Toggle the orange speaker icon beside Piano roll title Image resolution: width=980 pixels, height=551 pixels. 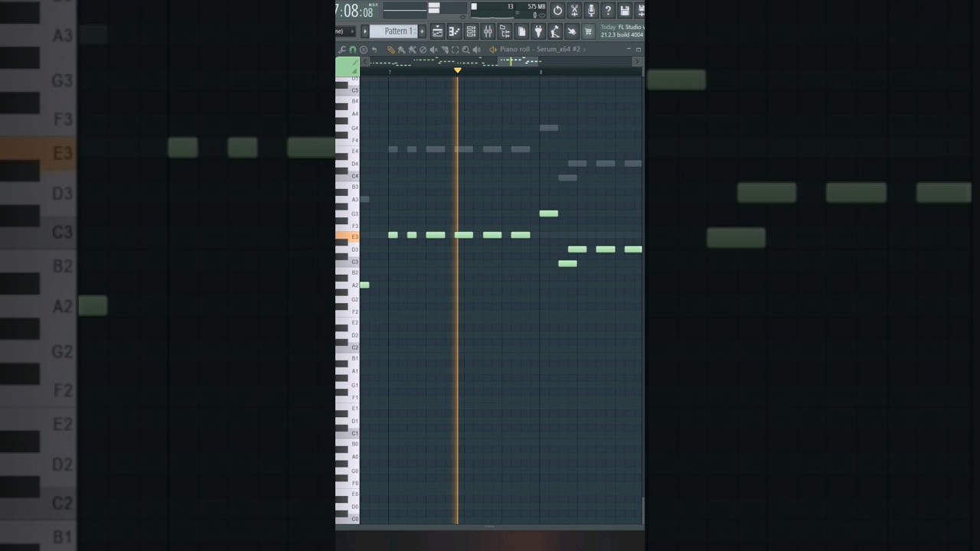click(493, 50)
